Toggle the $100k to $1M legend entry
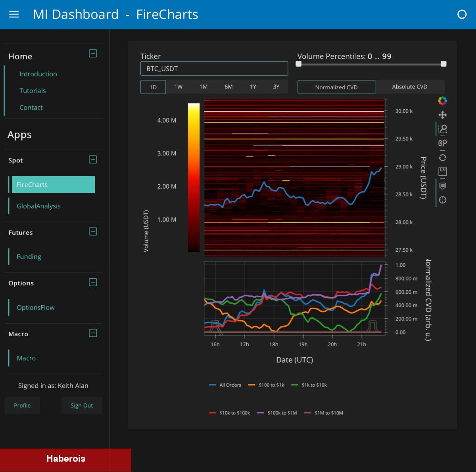476x472 pixels. click(277, 413)
